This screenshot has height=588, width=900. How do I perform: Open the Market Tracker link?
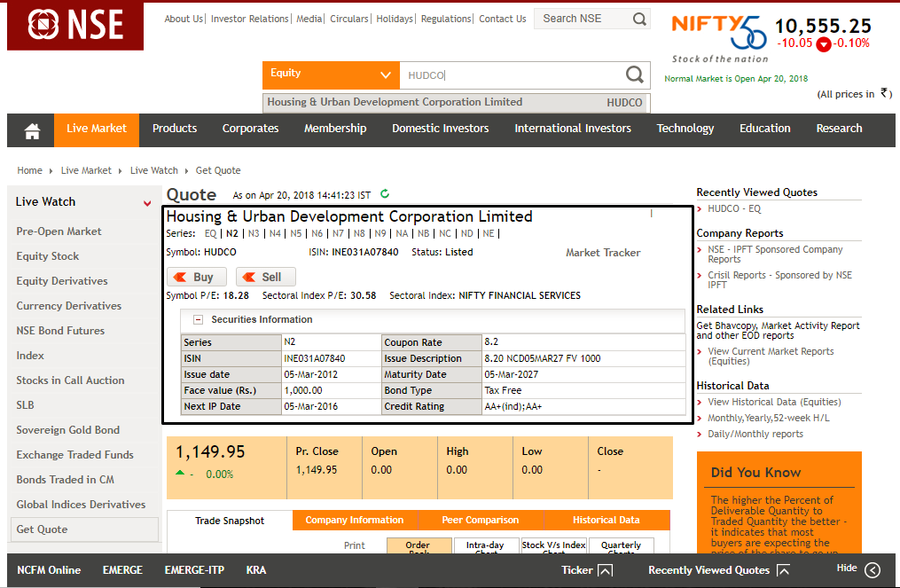(x=603, y=253)
